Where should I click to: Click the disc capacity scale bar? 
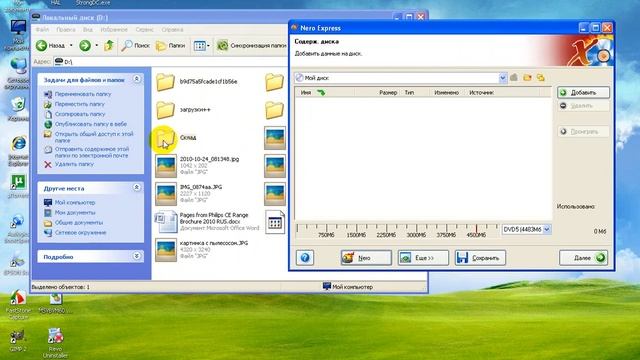click(397, 230)
